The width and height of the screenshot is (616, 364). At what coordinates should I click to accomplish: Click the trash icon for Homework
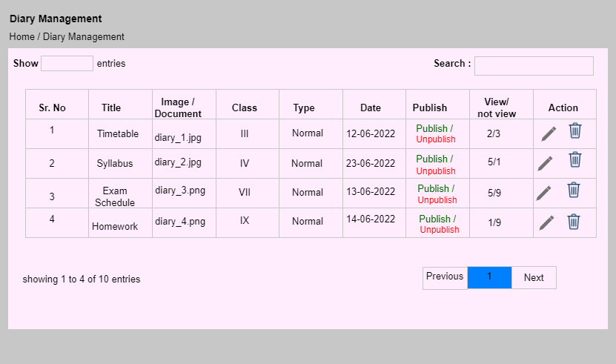(x=574, y=222)
